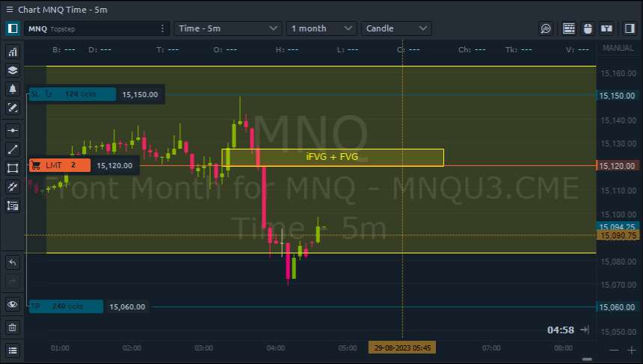
Task: Delete drawings with the trash icon
Action: coord(13,327)
